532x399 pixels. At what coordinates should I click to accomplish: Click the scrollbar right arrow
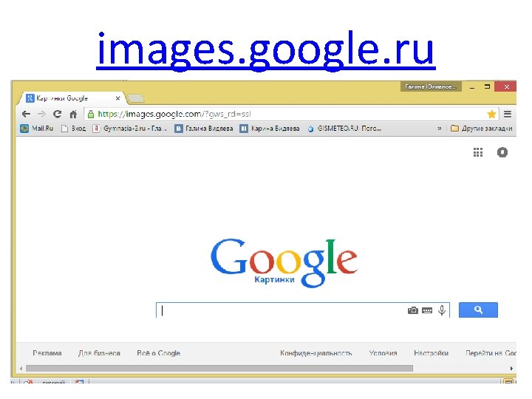pos(511,369)
